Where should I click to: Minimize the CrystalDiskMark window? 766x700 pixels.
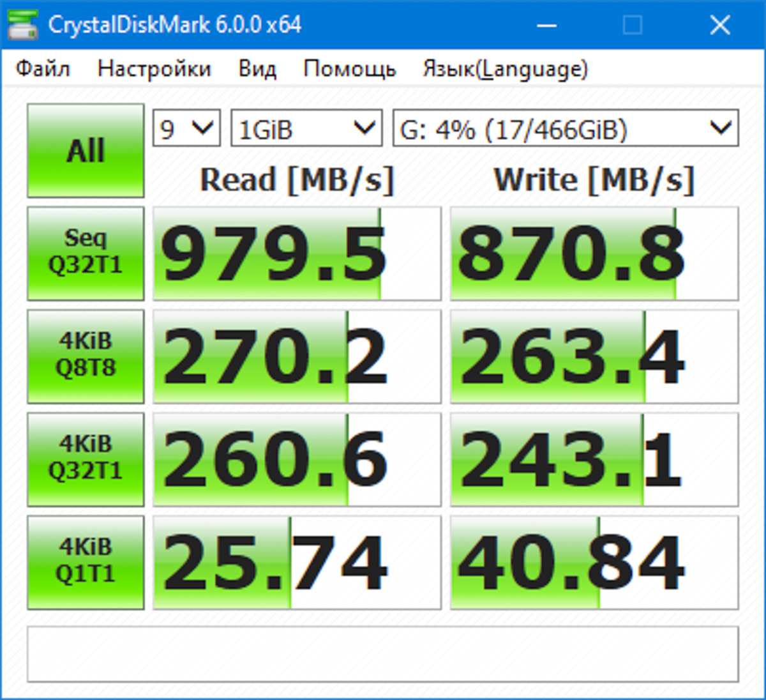pyautogui.click(x=546, y=25)
